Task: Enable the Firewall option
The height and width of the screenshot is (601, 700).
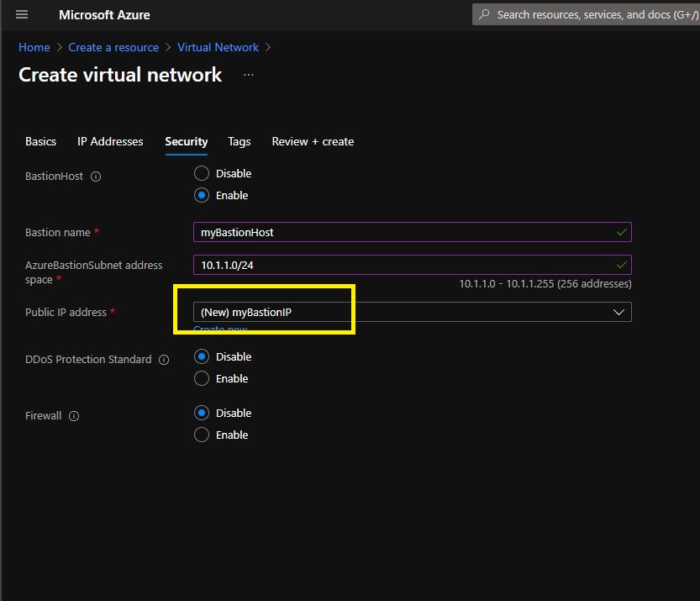Action: click(202, 435)
